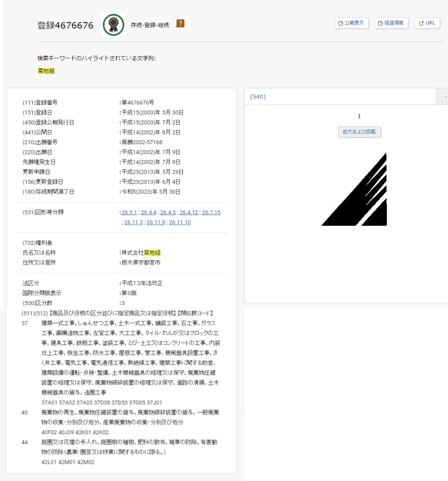Open figure classification link 26.11.10
Viewport: 448px width, 481px height.
[180, 222]
